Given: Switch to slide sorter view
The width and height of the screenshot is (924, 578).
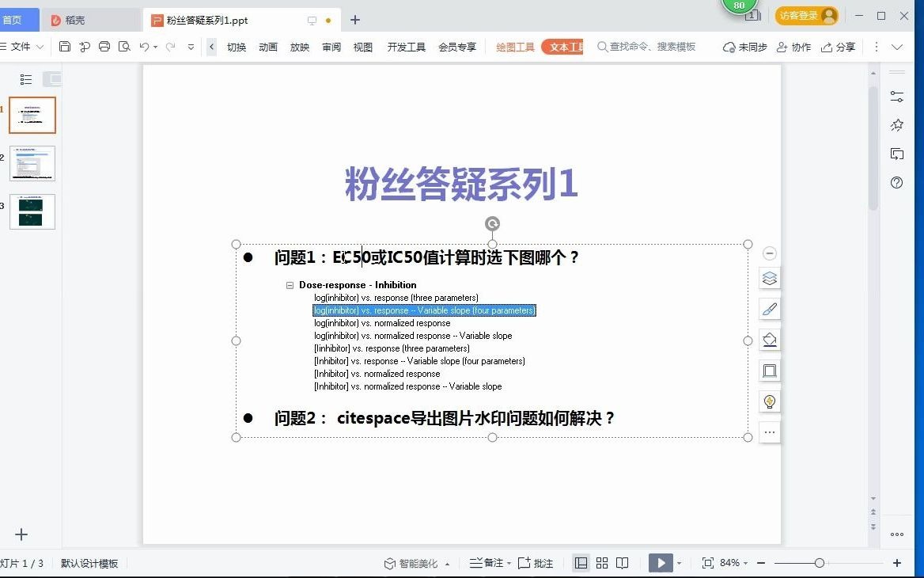Looking at the screenshot, I should pyautogui.click(x=602, y=563).
